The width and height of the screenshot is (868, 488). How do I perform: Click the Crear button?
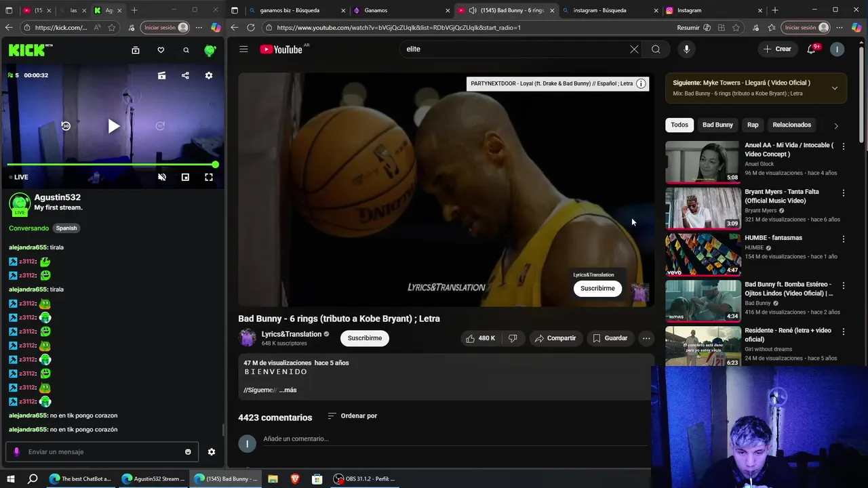[776, 49]
